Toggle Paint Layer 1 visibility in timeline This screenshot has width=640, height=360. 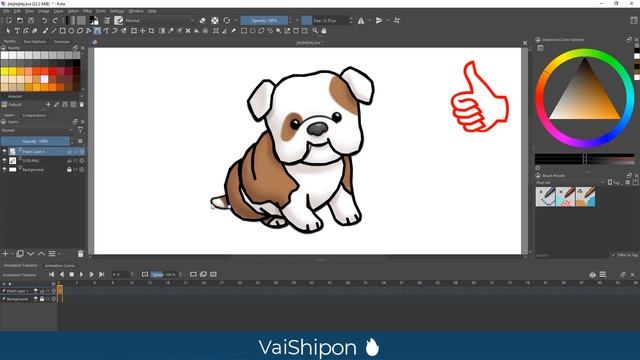(36, 291)
